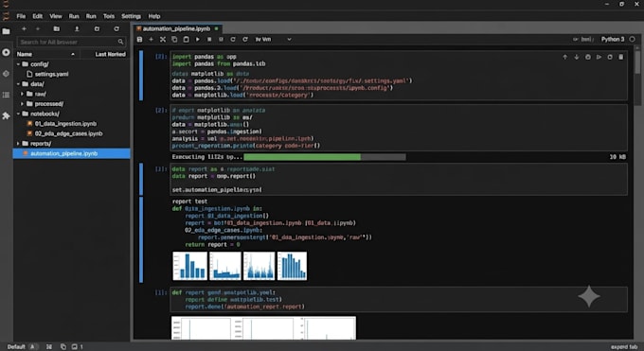Open the table of contents sidebar panel
644x351 pixels.
pos(6,95)
